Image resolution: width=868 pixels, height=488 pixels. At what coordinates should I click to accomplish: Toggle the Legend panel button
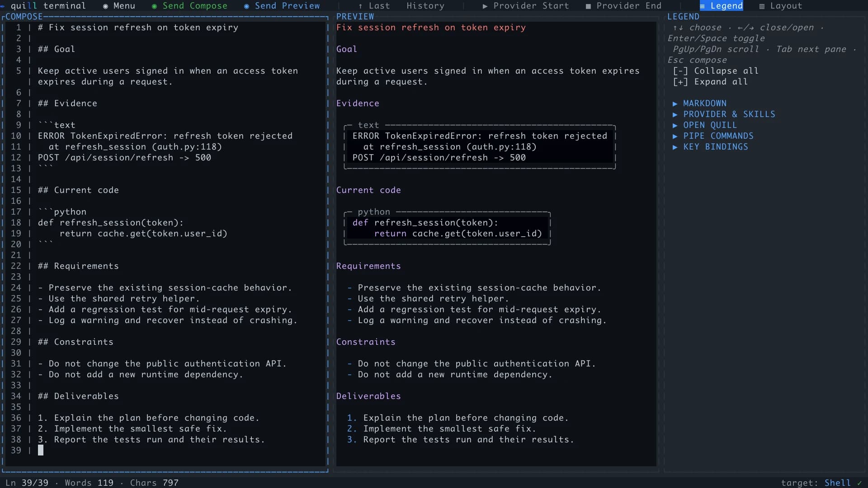pos(721,6)
